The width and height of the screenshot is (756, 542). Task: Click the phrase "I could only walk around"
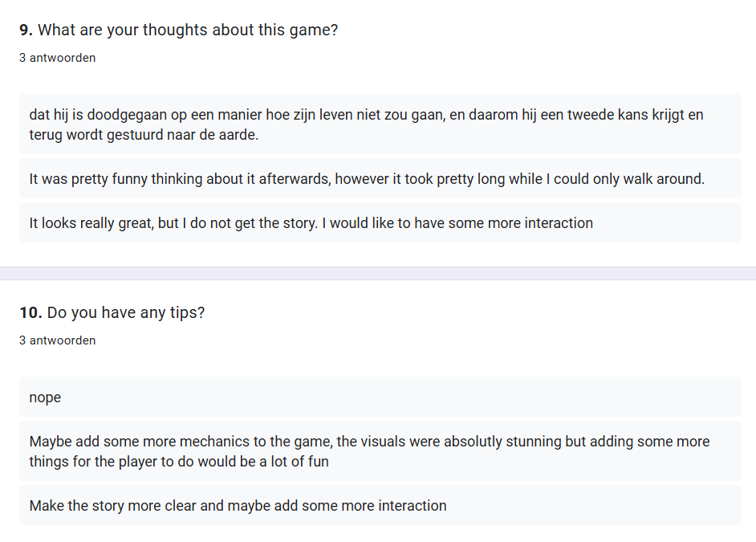[628, 179]
